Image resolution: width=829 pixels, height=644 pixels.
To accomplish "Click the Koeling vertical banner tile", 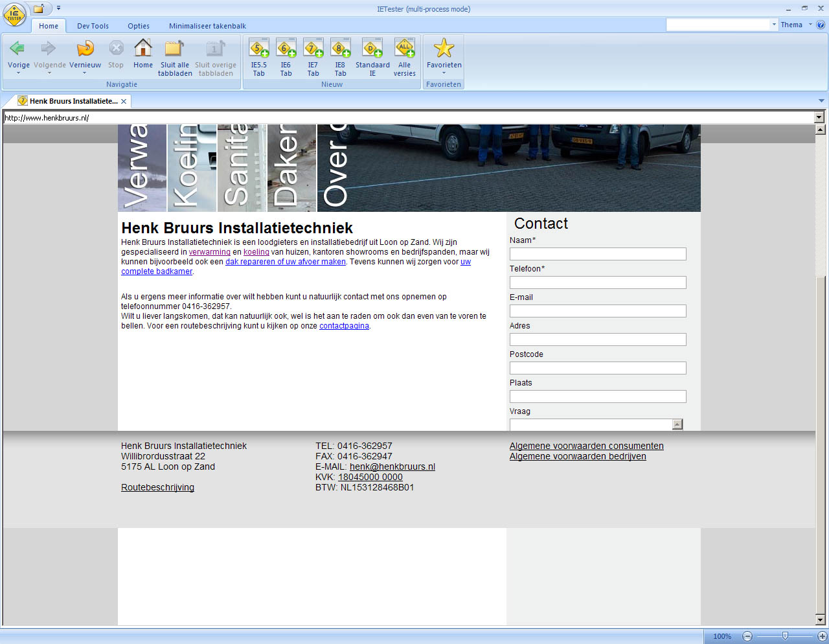I will coord(192,168).
